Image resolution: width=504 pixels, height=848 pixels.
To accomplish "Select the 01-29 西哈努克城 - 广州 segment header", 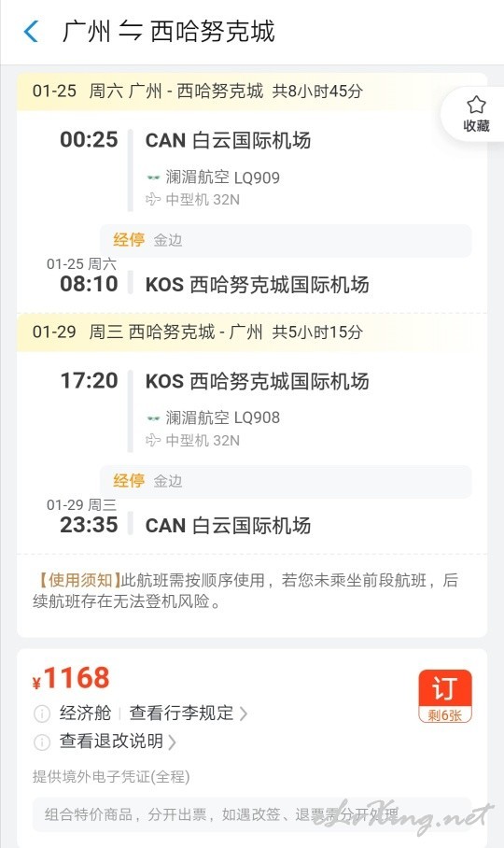I will tap(197, 332).
